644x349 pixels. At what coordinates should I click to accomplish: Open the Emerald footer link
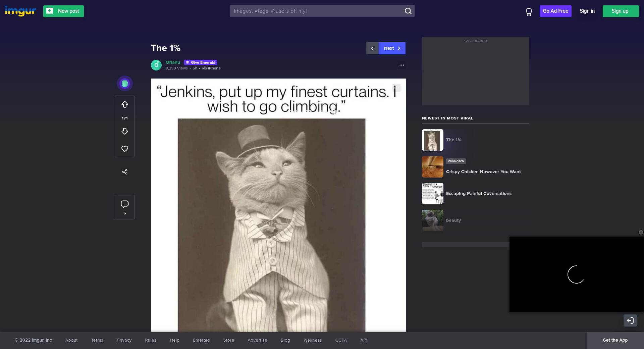tap(201, 340)
